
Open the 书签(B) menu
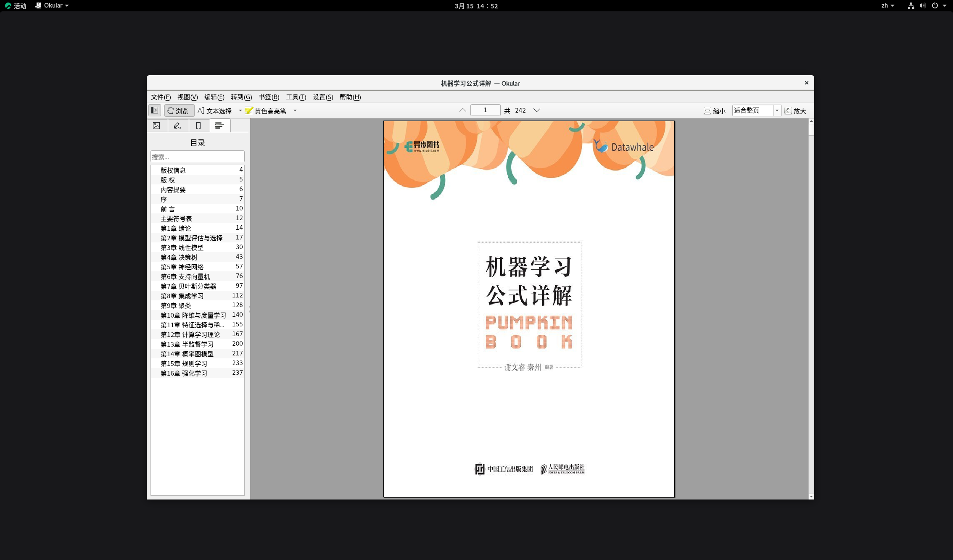pos(269,97)
